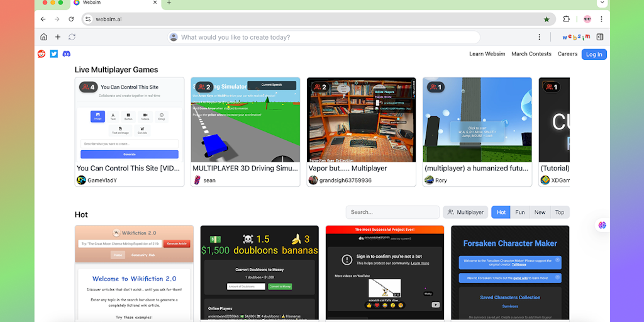Open the Websim three-dot options menu

pyautogui.click(x=539, y=37)
